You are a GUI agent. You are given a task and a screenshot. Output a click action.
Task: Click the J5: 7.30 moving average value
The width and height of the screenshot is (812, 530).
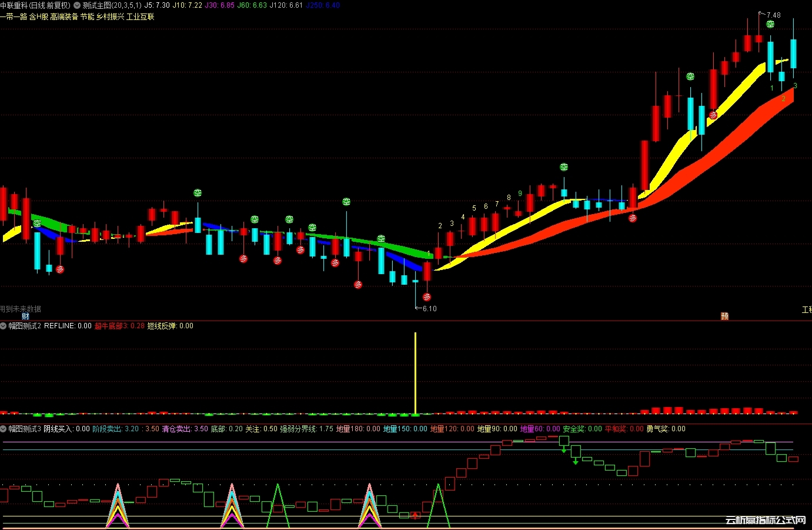click(157, 5)
